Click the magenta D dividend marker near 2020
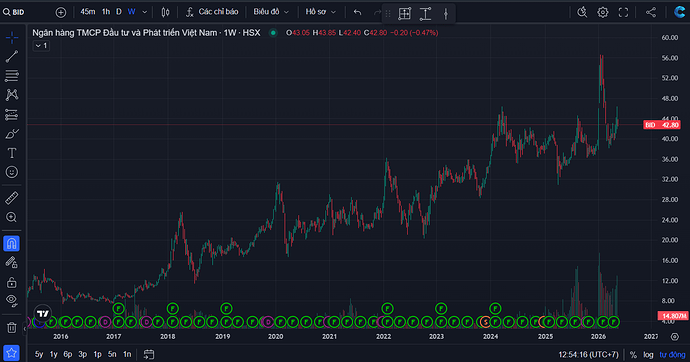690x362 pixels. [268, 322]
